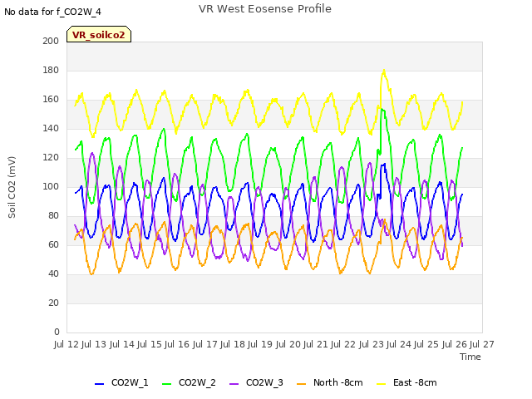Viewport: 532px width, 399px height.
Task: Click the 180 y-axis tick label
Action: [51, 70]
